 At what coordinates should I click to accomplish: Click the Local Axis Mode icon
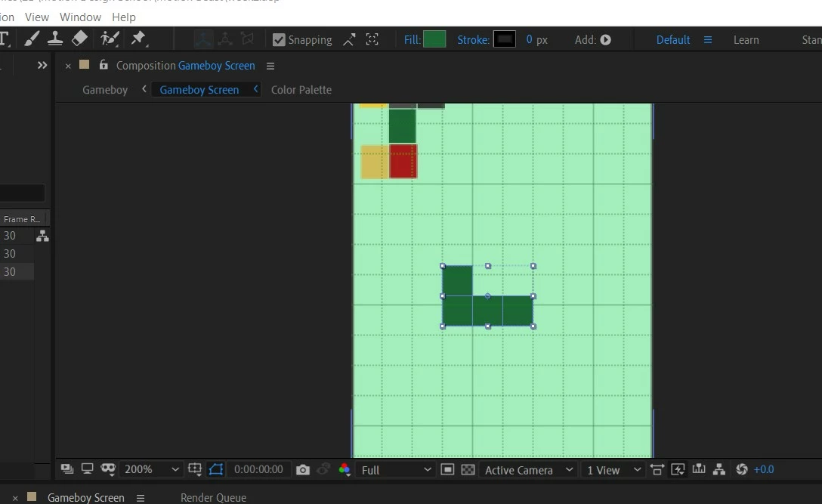203,39
